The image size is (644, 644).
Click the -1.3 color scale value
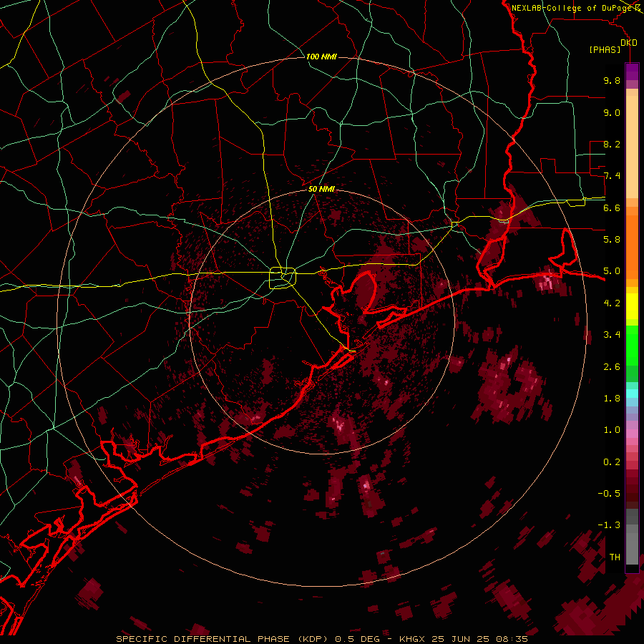click(x=609, y=525)
